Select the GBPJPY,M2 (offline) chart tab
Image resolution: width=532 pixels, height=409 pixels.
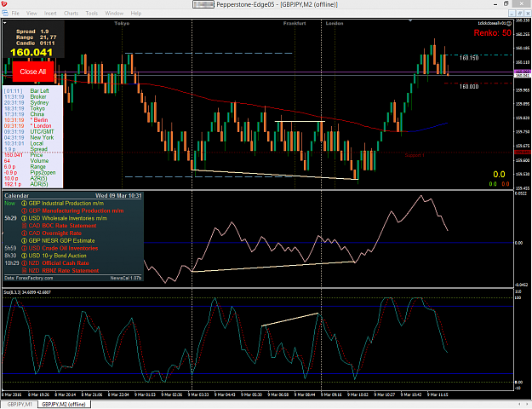[64, 404]
